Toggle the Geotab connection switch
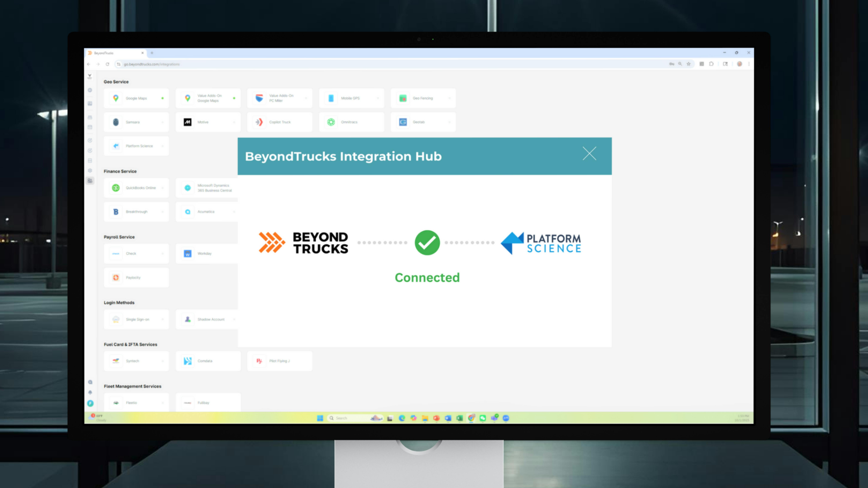 449,122
